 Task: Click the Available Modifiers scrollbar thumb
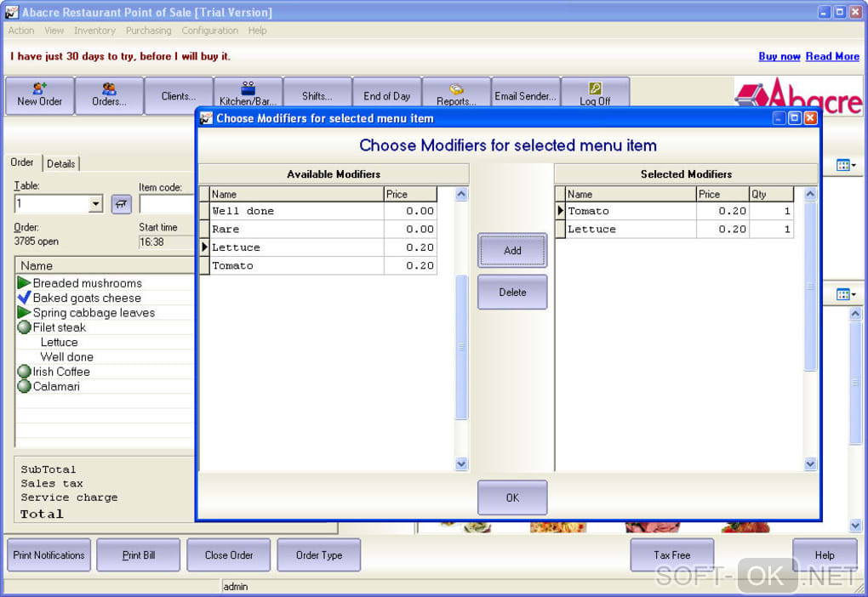pyautogui.click(x=461, y=347)
